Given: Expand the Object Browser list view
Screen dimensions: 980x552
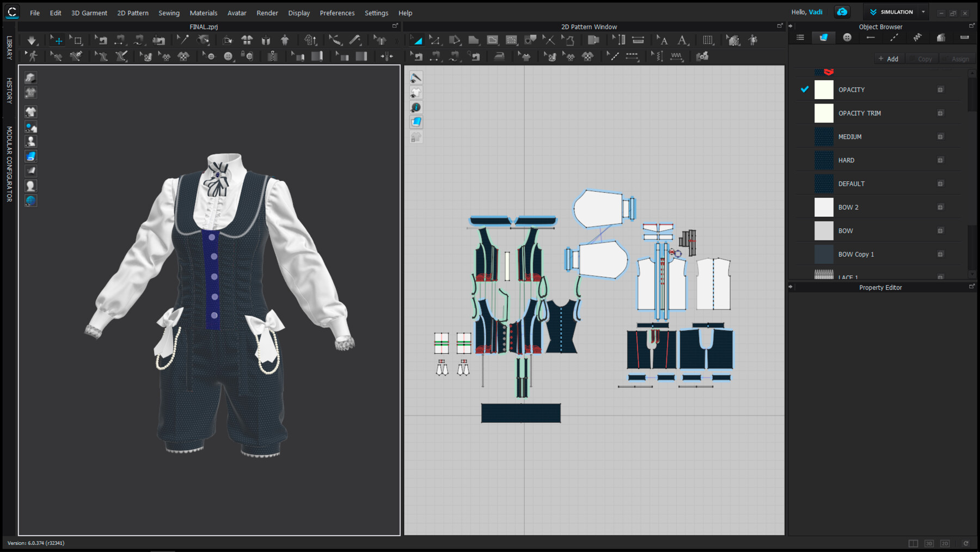Looking at the screenshot, I should pos(800,38).
